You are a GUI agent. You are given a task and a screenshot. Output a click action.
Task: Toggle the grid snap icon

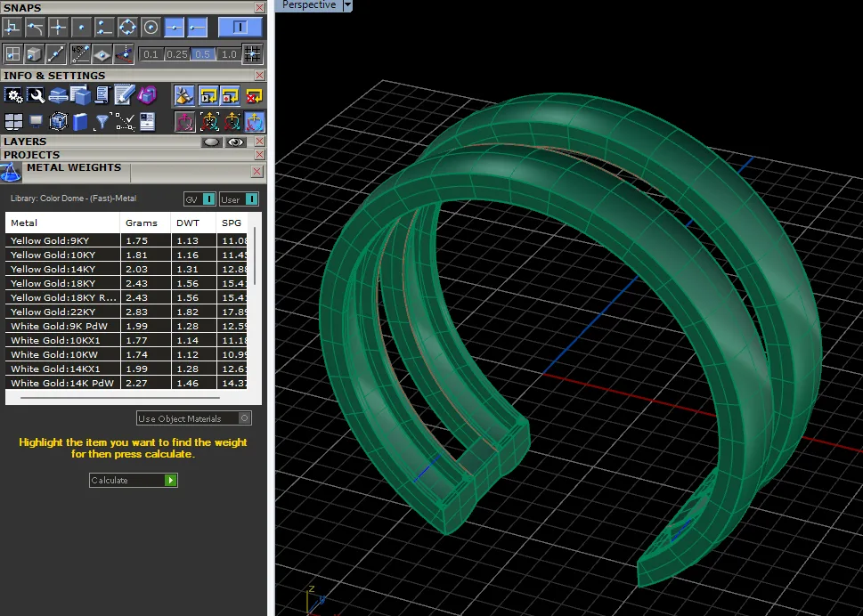coord(253,54)
